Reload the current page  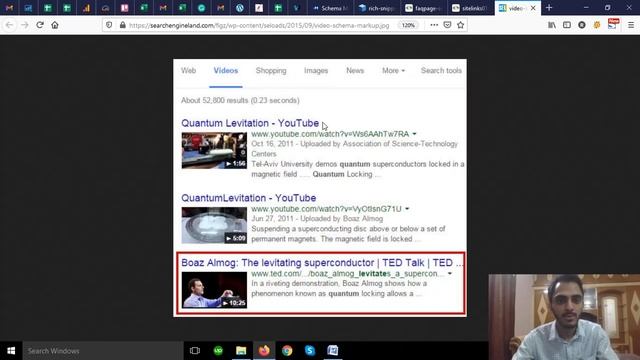tap(40, 25)
